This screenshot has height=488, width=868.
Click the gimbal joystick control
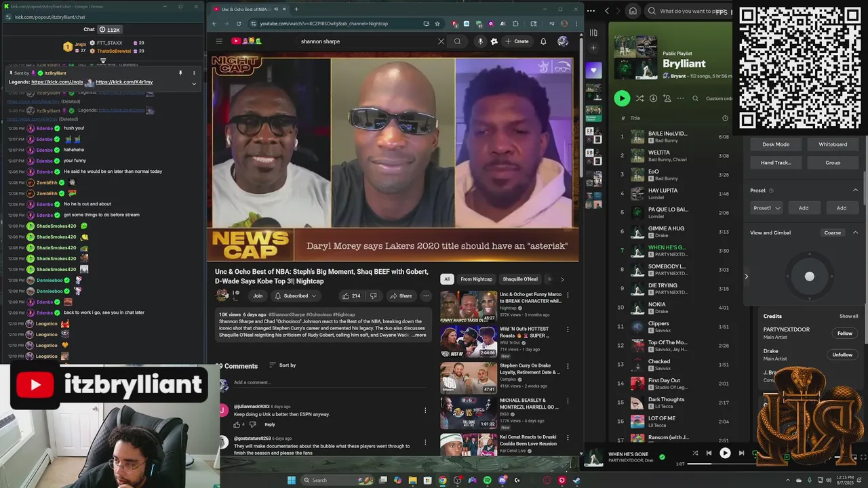[x=809, y=277]
